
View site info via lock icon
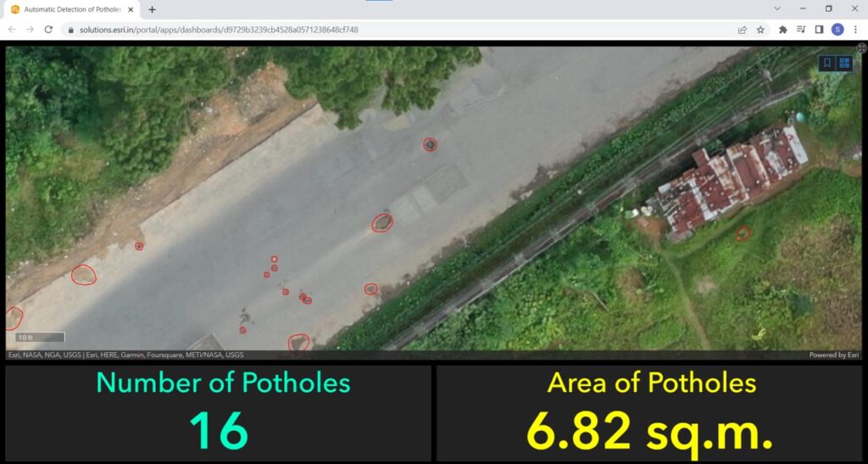tap(71, 29)
